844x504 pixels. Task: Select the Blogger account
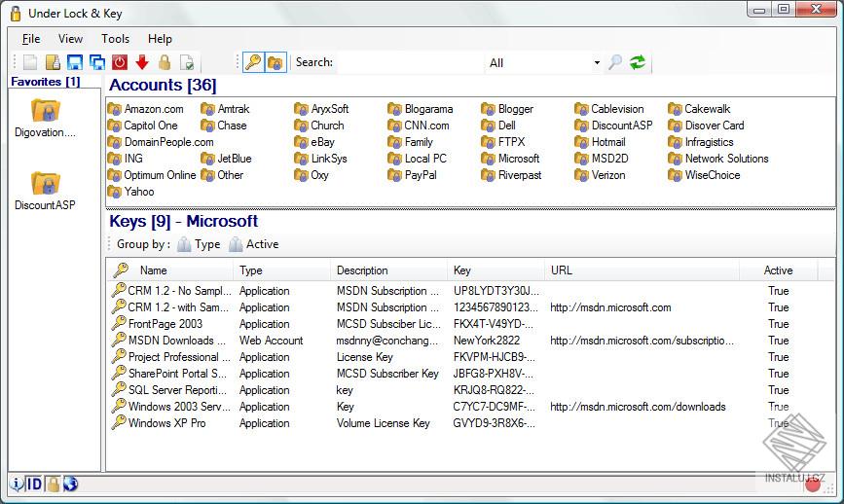(507, 109)
